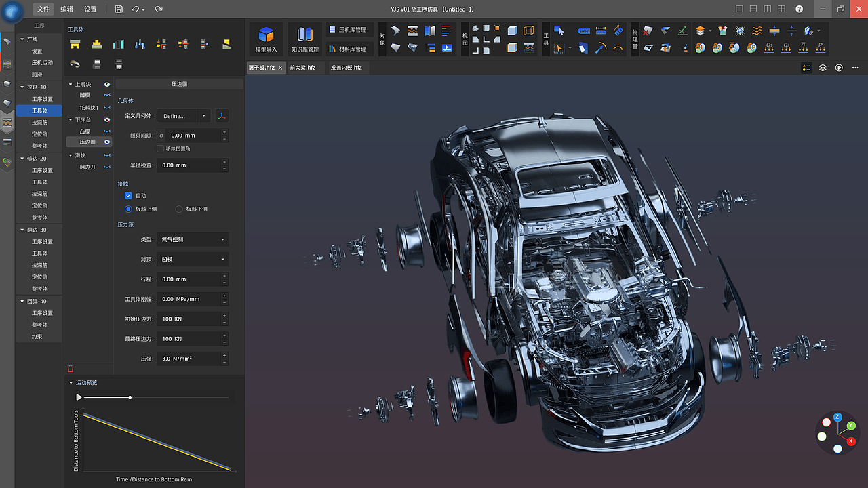This screenshot has width=868, height=488.
Task: Click the help question mark icon
Action: [x=800, y=9]
